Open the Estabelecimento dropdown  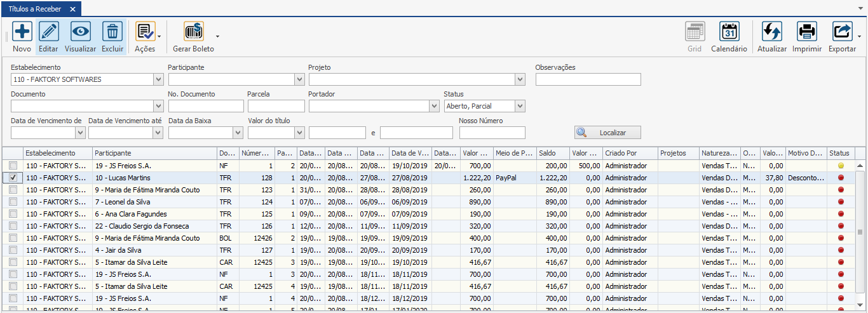[158, 79]
